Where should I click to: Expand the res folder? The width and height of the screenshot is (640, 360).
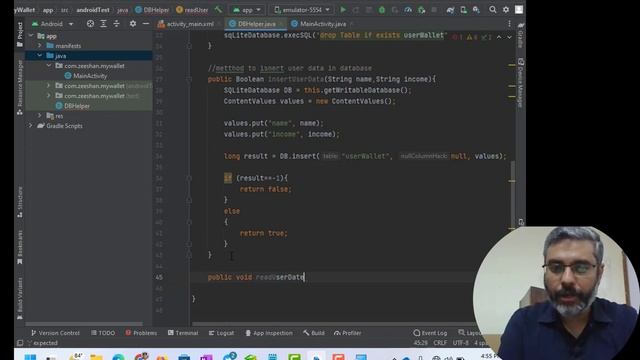40,116
